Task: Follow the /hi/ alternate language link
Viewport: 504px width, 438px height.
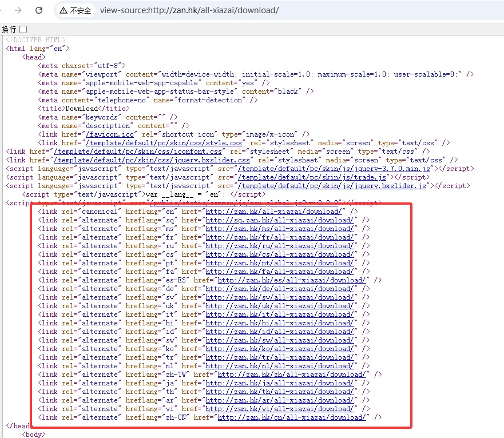Action: click(280, 323)
